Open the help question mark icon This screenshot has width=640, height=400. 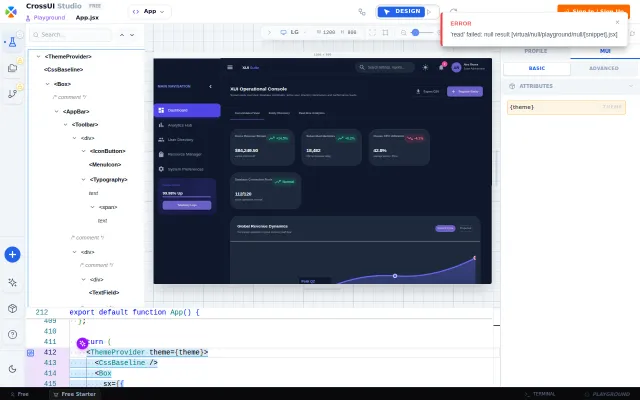pyautogui.click(x=13, y=335)
